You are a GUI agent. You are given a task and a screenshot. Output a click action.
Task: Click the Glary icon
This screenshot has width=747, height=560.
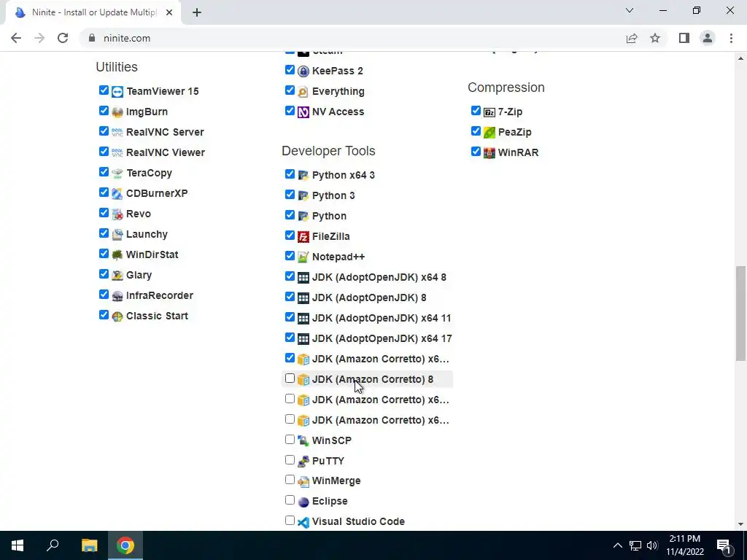click(x=117, y=275)
